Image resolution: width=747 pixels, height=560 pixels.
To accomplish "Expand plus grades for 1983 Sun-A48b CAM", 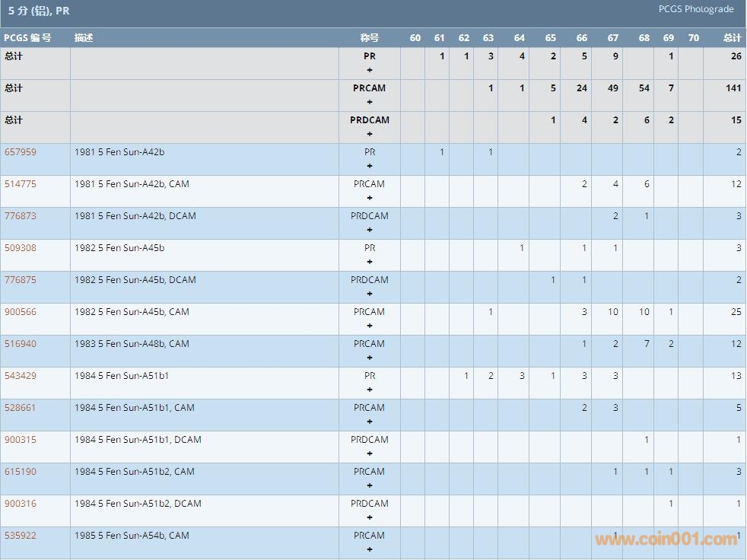I will pyautogui.click(x=370, y=358).
